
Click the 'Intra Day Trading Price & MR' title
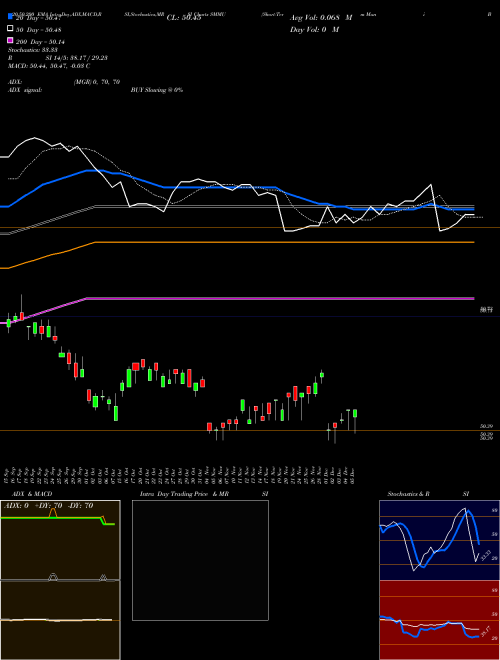pyautogui.click(x=184, y=494)
